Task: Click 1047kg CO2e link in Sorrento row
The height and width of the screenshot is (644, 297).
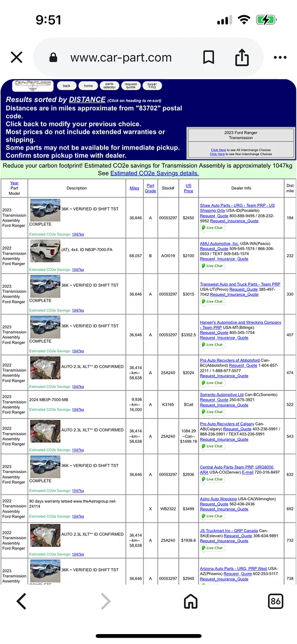Action: tap(78, 410)
